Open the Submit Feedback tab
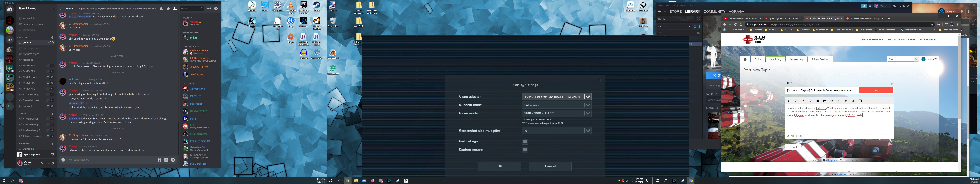 (820, 59)
